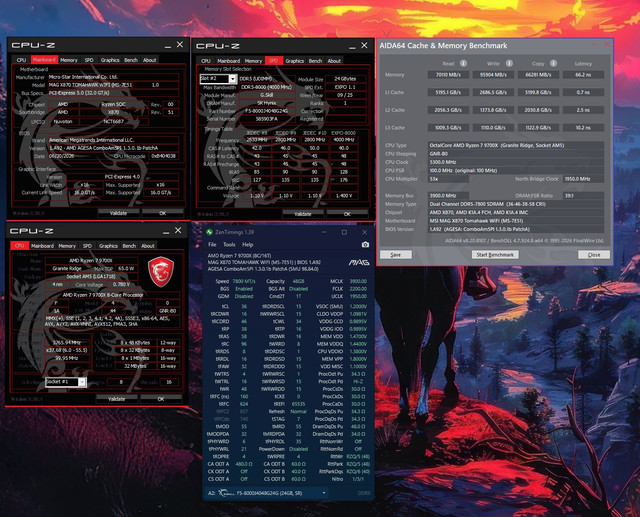Click the ZenTimings Speed value 7800 MT/s

[x=244, y=281]
